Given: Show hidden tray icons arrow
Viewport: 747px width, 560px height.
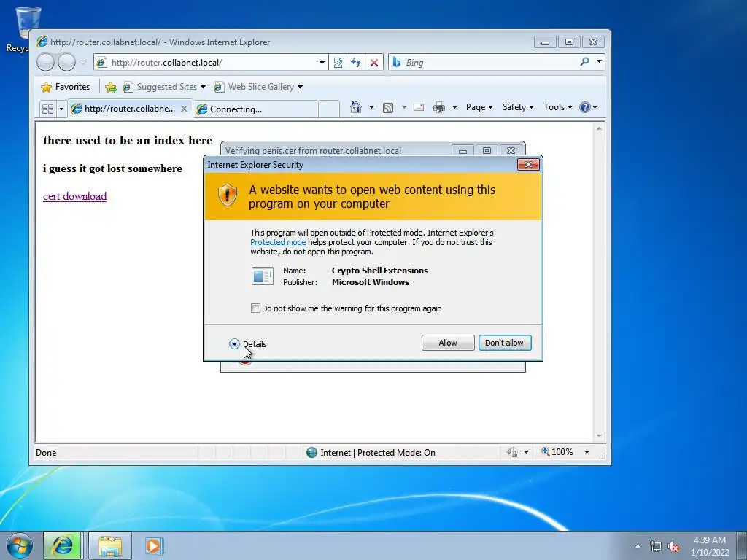Looking at the screenshot, I should tap(638, 546).
